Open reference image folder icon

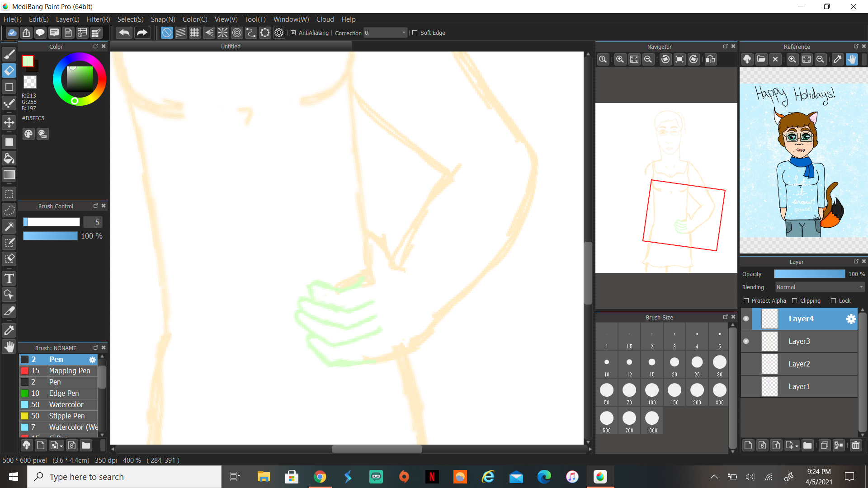click(761, 59)
